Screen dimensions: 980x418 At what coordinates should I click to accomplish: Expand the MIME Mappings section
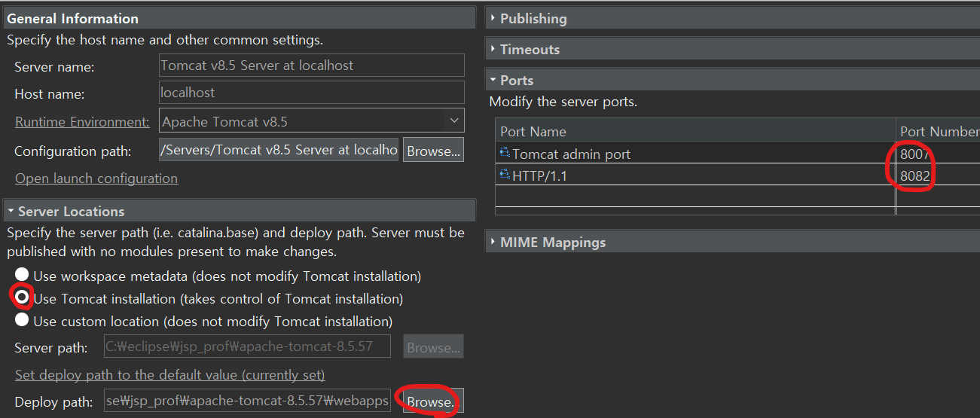[x=493, y=242]
